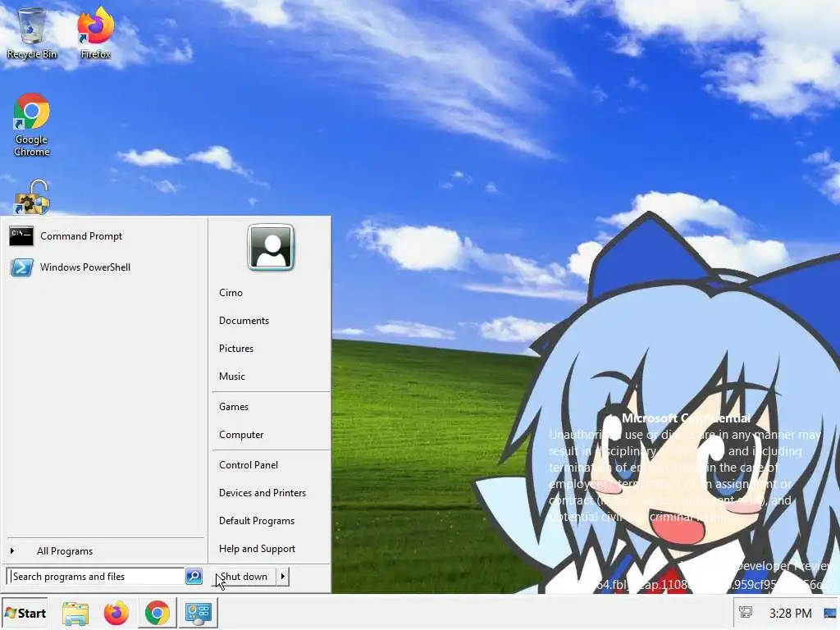Open the Control Panel taskbar item
Screen dimensions: 840x630
tap(199, 613)
